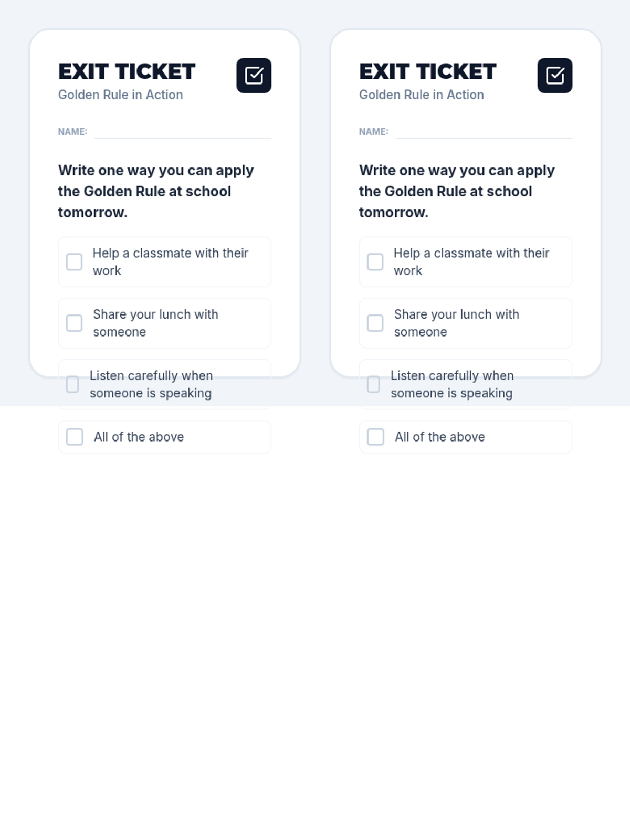Click the 'EXIT TICKET' heading on the left ticket
Image resolution: width=630 pixels, height=840 pixels.
point(127,71)
